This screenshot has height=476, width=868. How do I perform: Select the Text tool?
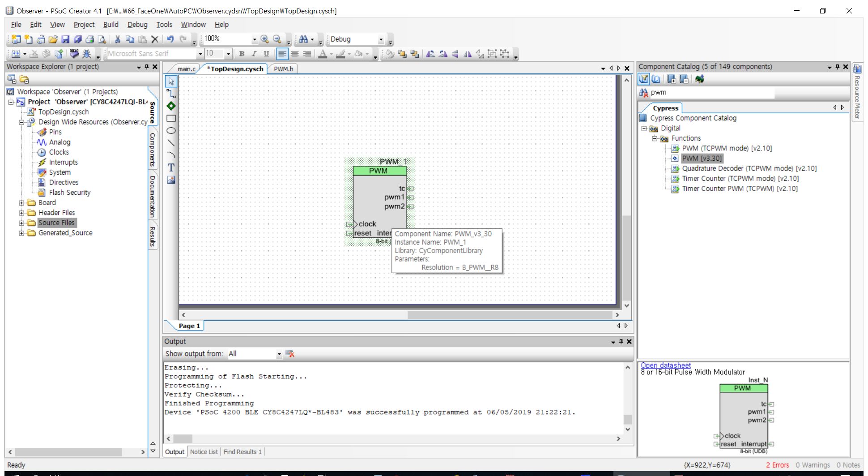point(171,167)
